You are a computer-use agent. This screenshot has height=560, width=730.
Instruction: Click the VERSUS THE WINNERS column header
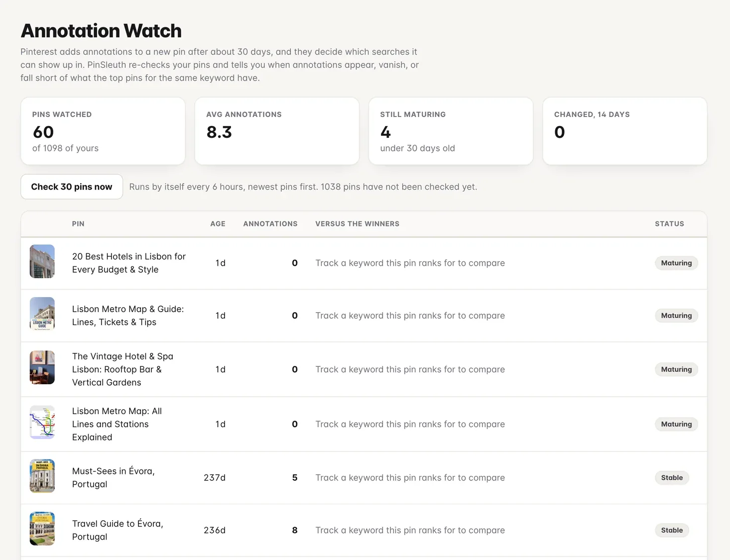[x=358, y=224]
